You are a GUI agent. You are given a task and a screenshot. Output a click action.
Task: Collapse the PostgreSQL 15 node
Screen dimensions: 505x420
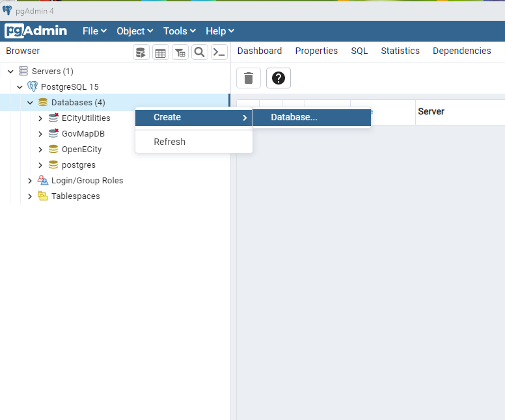20,87
